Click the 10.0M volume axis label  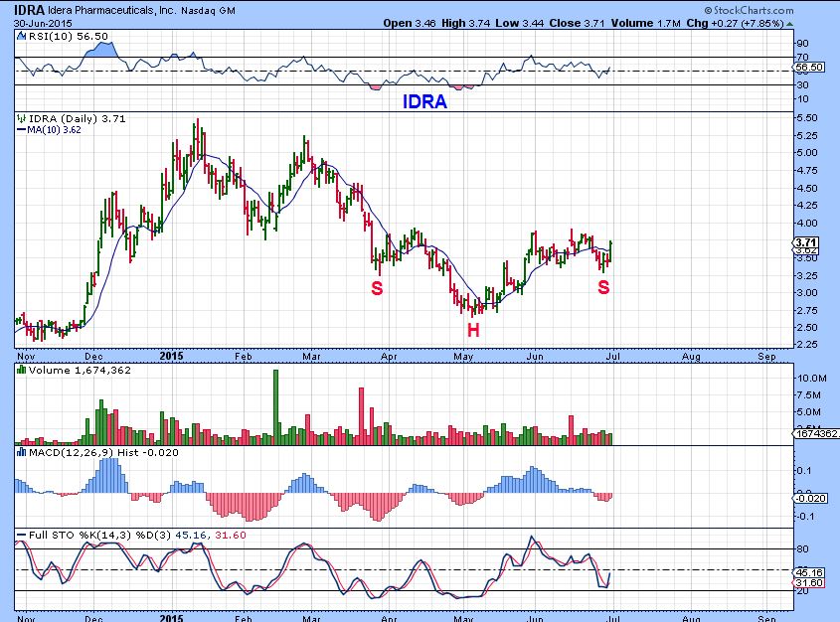point(811,378)
